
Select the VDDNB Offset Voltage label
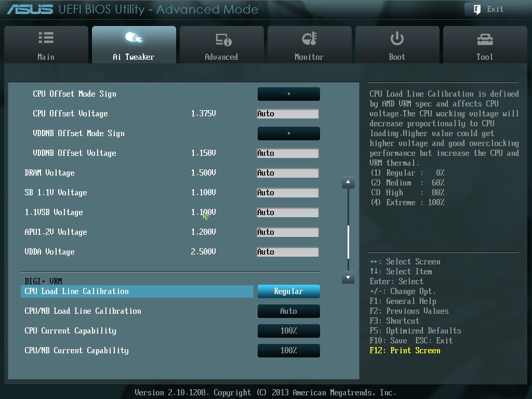point(74,153)
